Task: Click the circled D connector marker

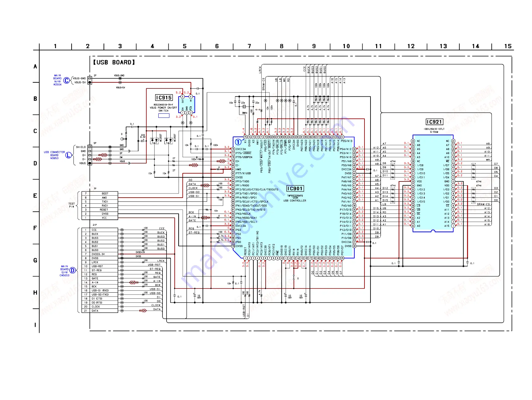Action: pos(73,270)
